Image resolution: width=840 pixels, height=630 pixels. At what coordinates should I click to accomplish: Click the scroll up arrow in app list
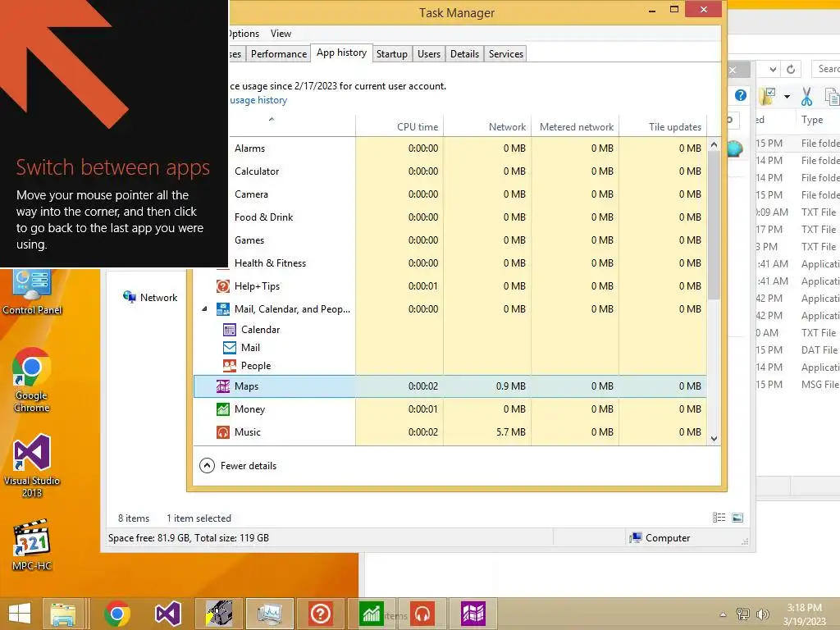[x=714, y=144]
